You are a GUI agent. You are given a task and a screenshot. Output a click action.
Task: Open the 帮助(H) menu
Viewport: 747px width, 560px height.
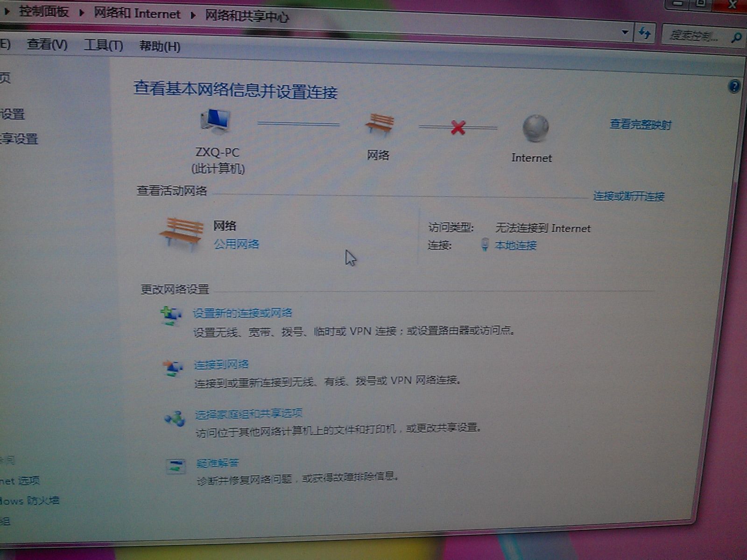point(160,46)
